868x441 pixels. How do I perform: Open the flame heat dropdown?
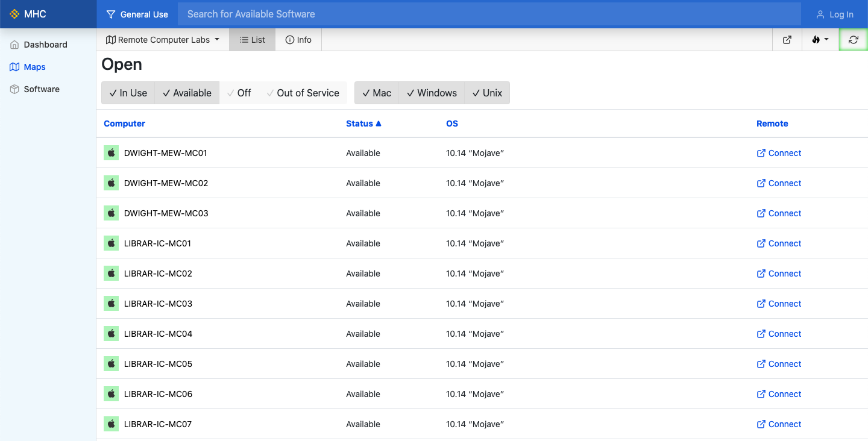click(x=820, y=40)
